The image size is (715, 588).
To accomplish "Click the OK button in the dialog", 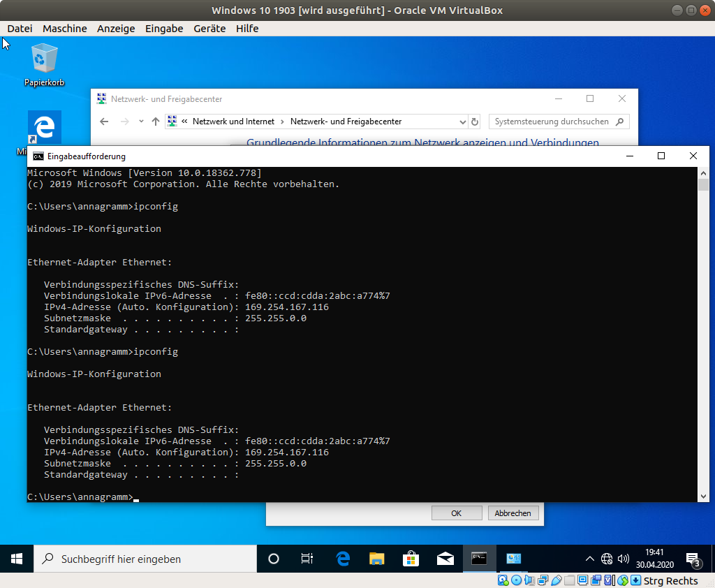I will coord(457,513).
